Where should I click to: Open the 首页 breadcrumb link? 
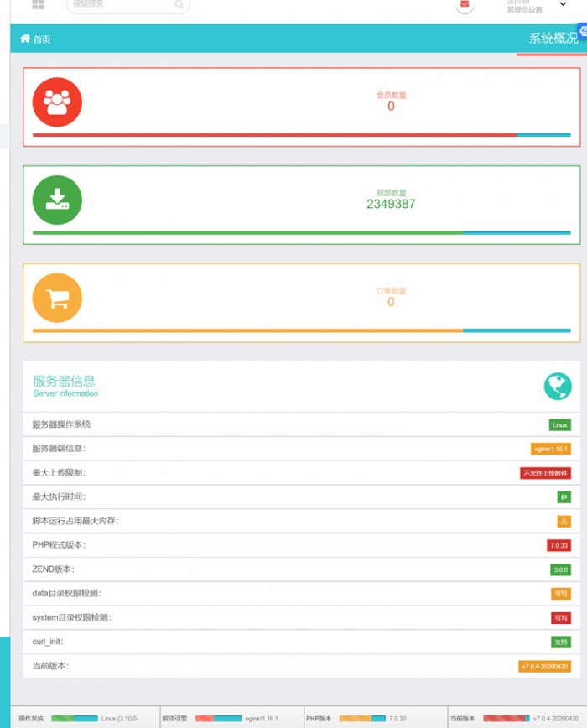42,39
